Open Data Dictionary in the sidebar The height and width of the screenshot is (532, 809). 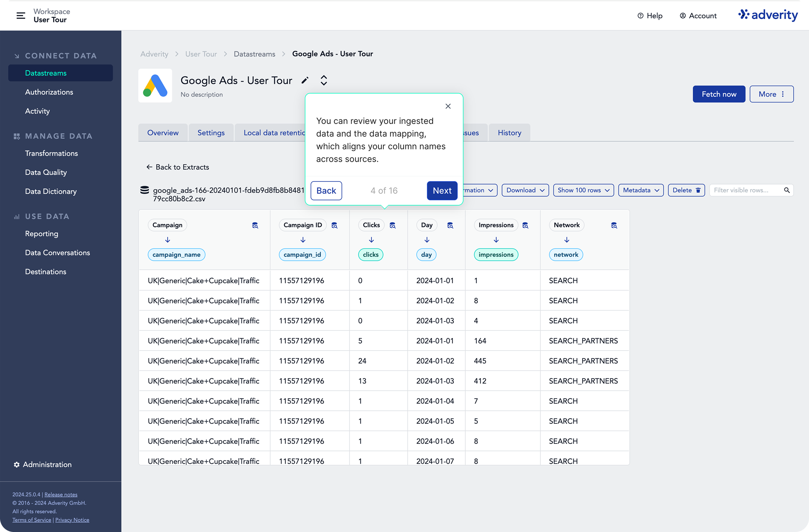(51, 191)
